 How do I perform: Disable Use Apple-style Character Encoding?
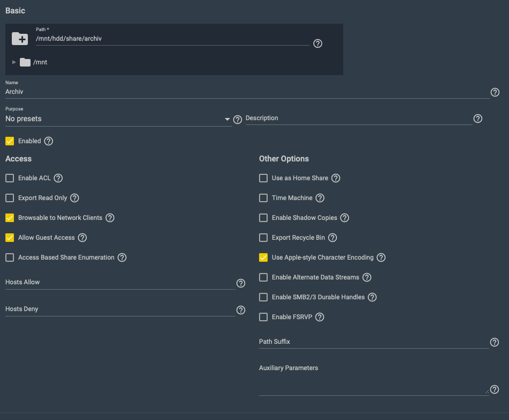tap(263, 257)
